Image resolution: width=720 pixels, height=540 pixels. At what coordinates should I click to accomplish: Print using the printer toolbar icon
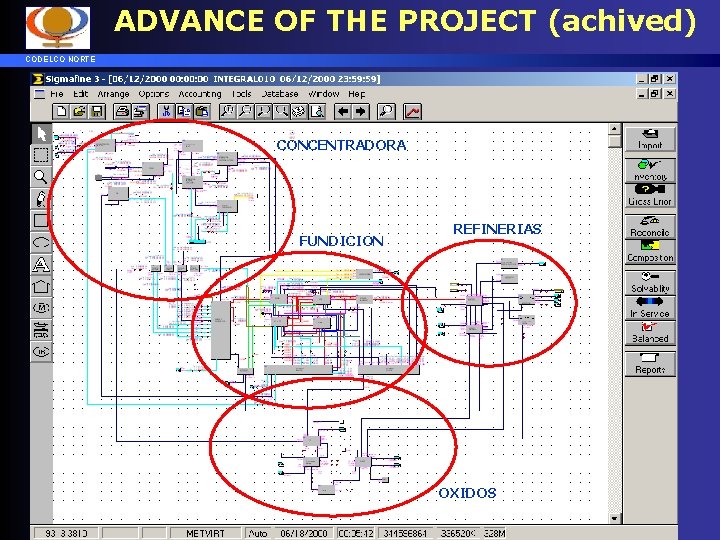[x=122, y=112]
